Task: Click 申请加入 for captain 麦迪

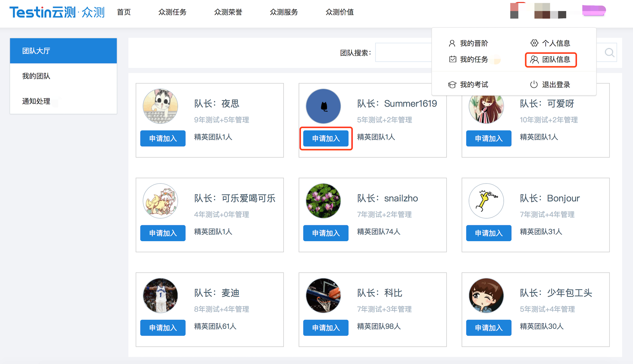Action: click(x=163, y=328)
